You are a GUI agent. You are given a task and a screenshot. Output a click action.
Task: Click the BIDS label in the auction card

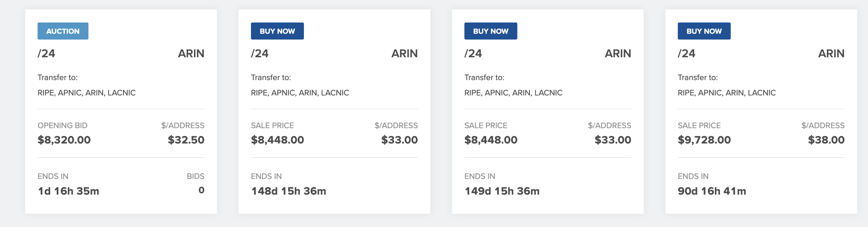tap(195, 176)
